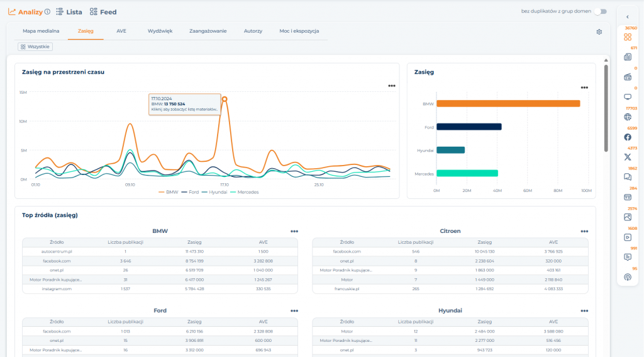Viewport: 644px width, 357px height.
Task: Filter by video play icon showing 1608
Action: tap(628, 237)
